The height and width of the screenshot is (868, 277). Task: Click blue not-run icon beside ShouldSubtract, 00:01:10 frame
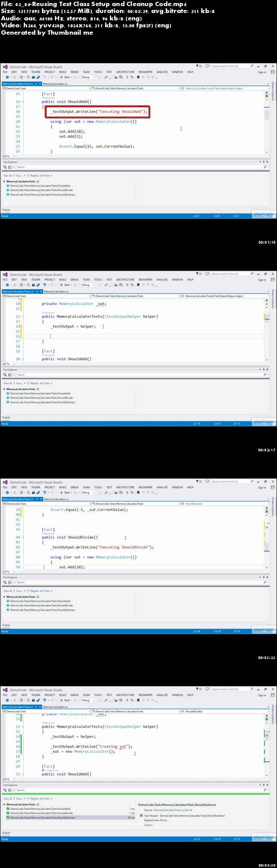[x=8, y=195]
